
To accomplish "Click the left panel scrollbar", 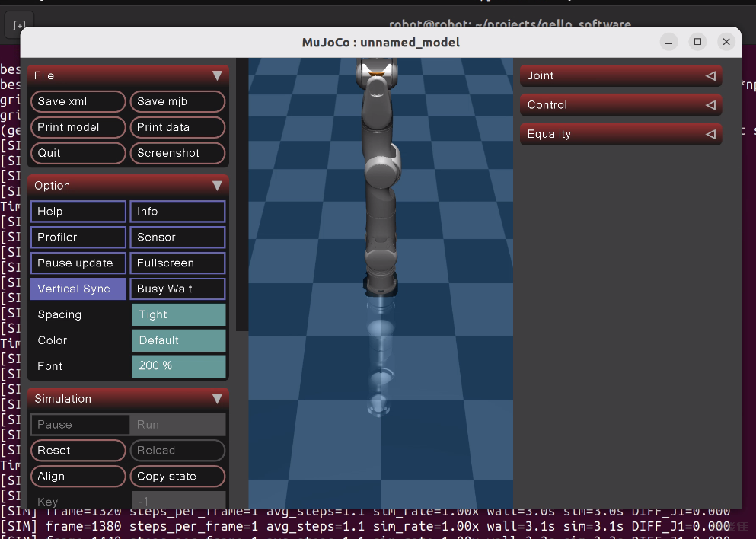I will tap(242, 194).
